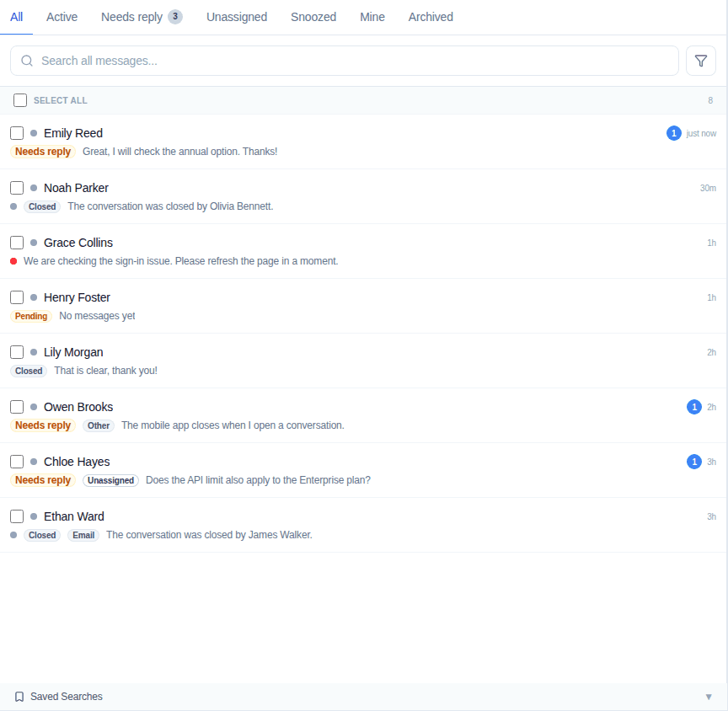Image resolution: width=728 pixels, height=711 pixels.
Task: Click Lily Morgan's Closed tag
Action: 29,371
